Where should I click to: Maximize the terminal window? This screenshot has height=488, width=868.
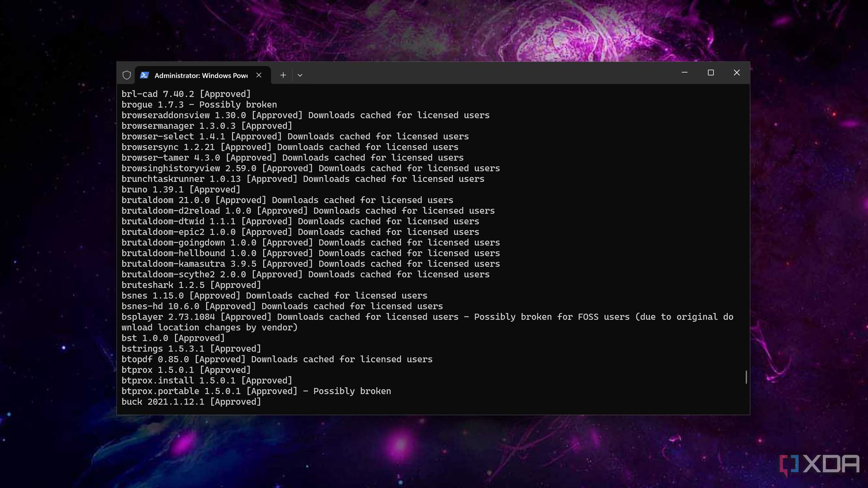(711, 72)
